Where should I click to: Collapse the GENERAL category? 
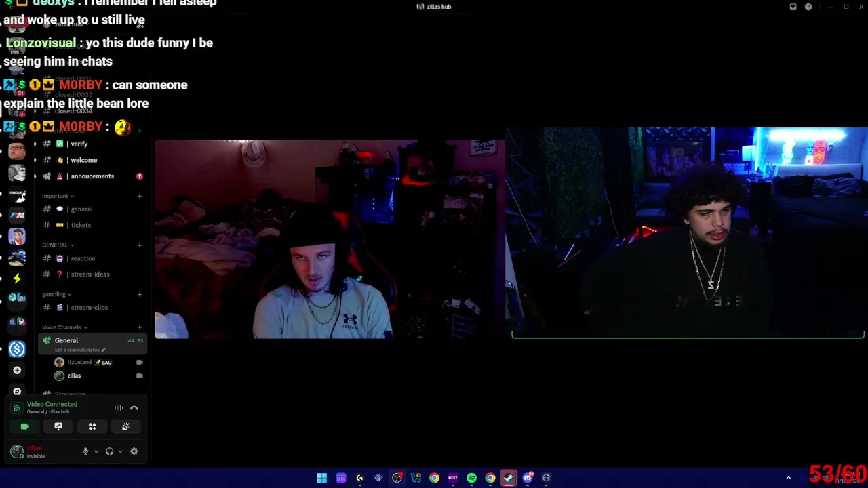click(x=58, y=245)
